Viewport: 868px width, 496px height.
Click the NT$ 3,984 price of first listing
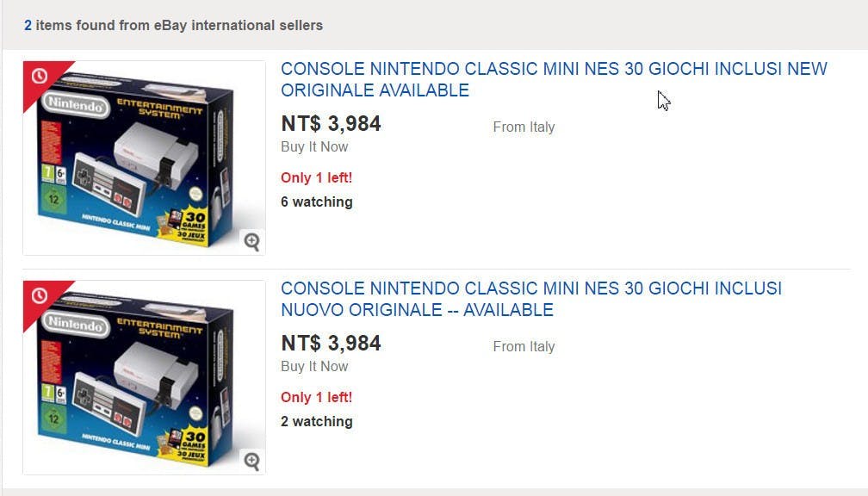[331, 123]
